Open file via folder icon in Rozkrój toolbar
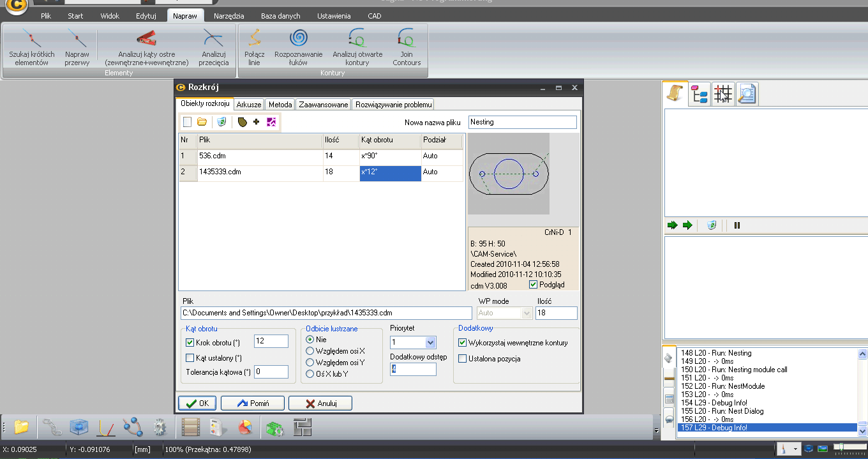868x459 pixels. (202, 122)
